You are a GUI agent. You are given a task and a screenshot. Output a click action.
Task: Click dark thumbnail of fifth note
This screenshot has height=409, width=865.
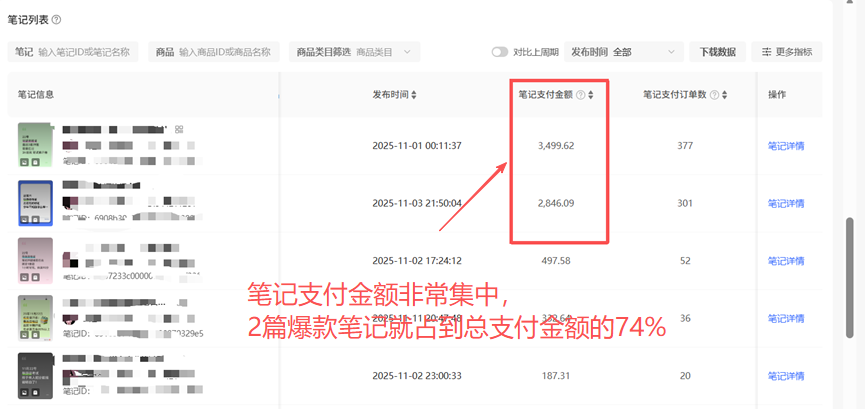pyautogui.click(x=35, y=375)
